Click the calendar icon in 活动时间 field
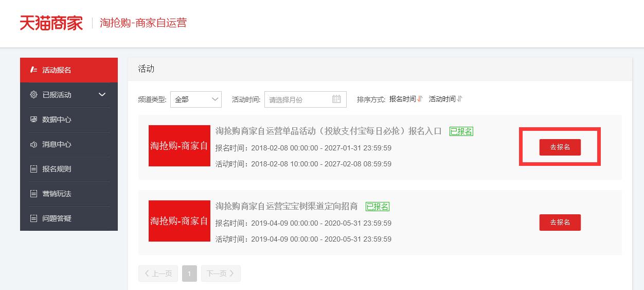The height and width of the screenshot is (290, 644). pyautogui.click(x=336, y=99)
